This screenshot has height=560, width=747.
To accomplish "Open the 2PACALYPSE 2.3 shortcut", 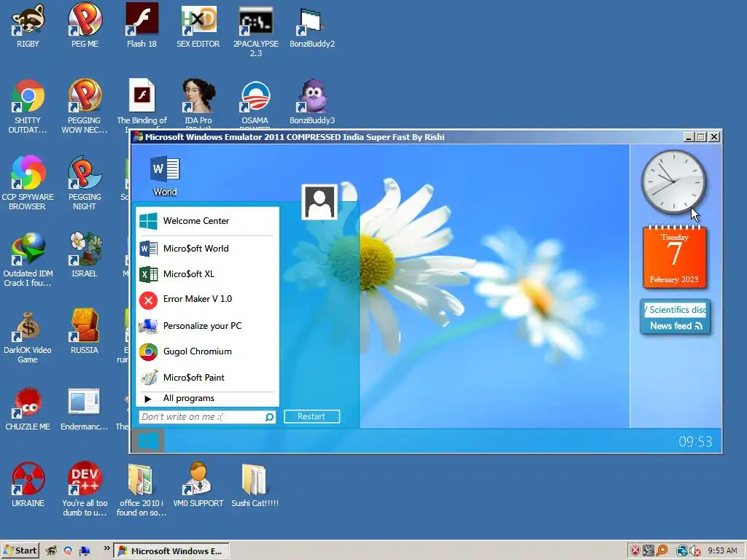I will (256, 31).
